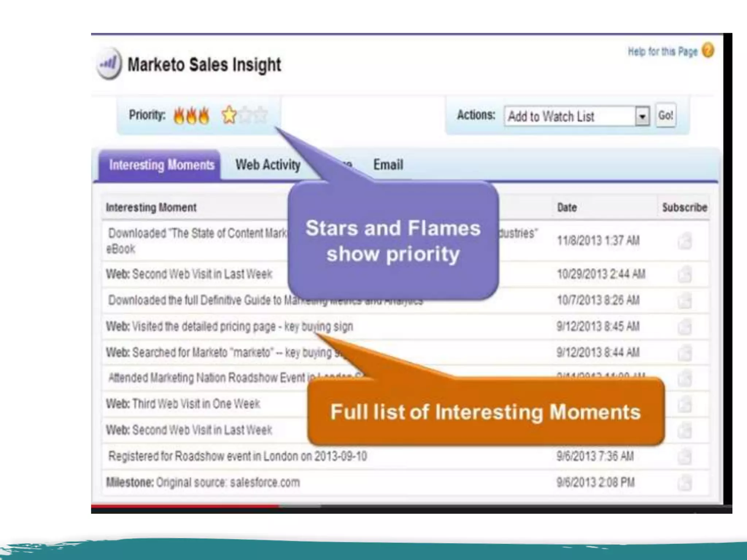The height and width of the screenshot is (560, 747).
Task: Click subscribe icon for the Milestone row
Action: (685, 483)
